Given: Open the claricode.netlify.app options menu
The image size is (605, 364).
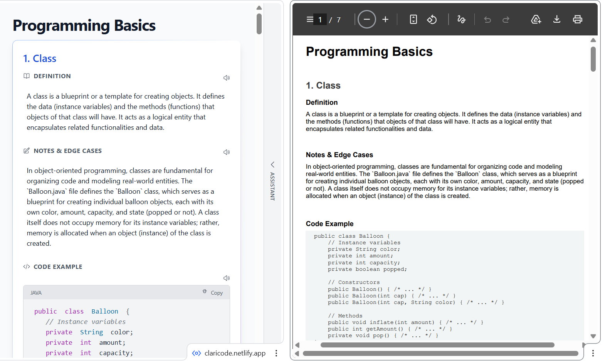Looking at the screenshot, I should (276, 353).
